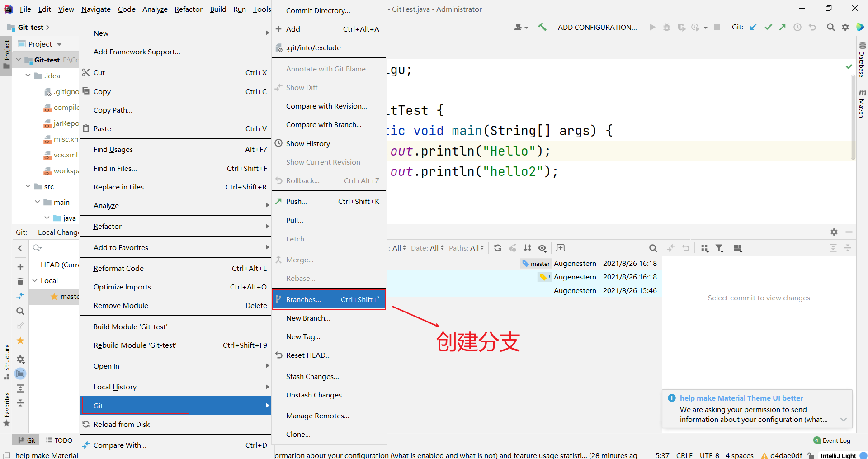Image resolution: width=868 pixels, height=459 pixels.
Task: Click the plus new branch icon
Action: tap(20, 267)
